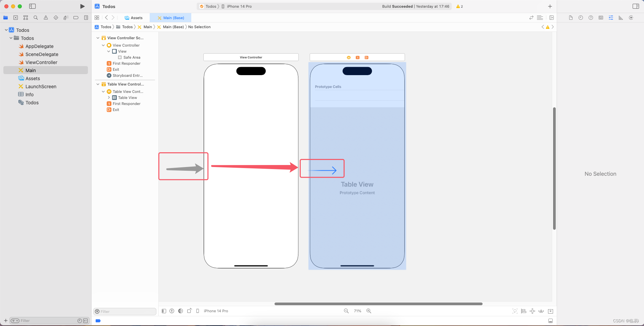Collapse the View item in outline
This screenshot has width=644, height=326.
(109, 51)
